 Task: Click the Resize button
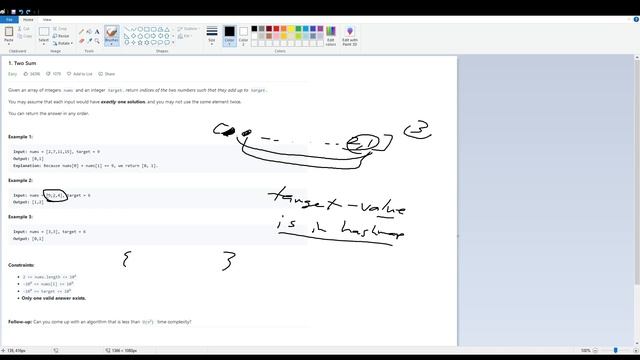coord(61,36)
